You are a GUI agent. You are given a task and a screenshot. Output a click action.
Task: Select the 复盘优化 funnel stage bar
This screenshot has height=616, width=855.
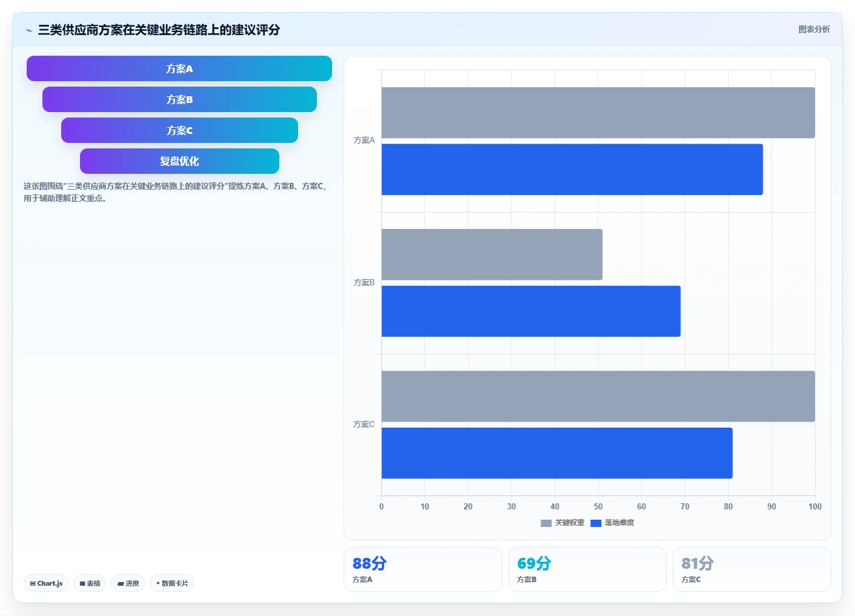pos(179,161)
